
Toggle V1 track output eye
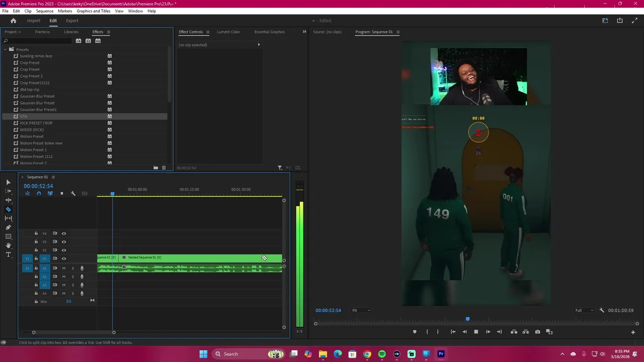pyautogui.click(x=64, y=258)
